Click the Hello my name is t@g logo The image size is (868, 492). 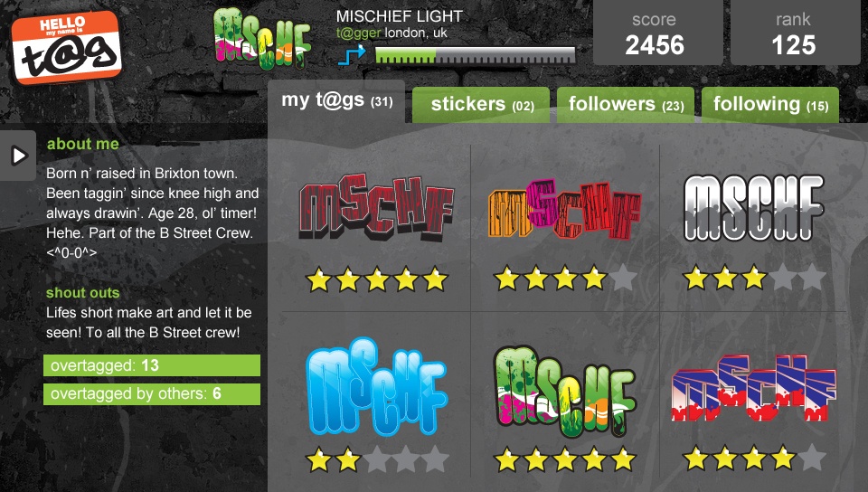pos(66,48)
